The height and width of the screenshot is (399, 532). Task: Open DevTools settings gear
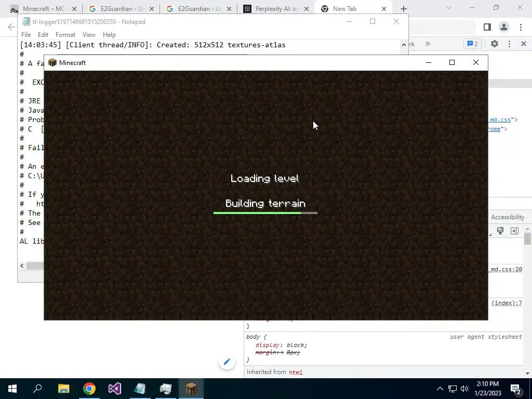pos(495,44)
